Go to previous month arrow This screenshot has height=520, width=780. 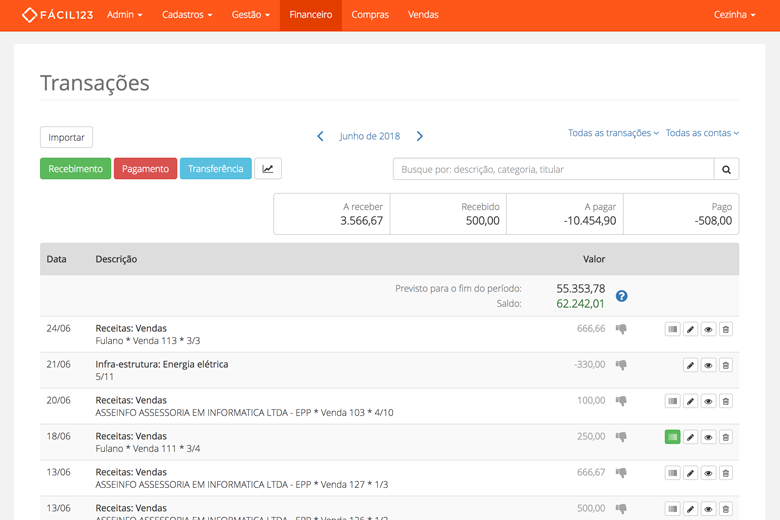tap(320, 136)
